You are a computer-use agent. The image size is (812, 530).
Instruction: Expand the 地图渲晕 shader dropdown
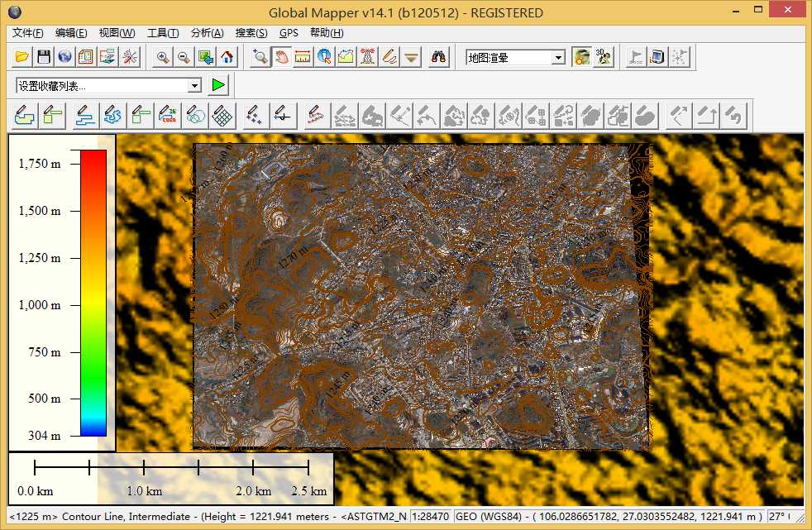pyautogui.click(x=558, y=58)
